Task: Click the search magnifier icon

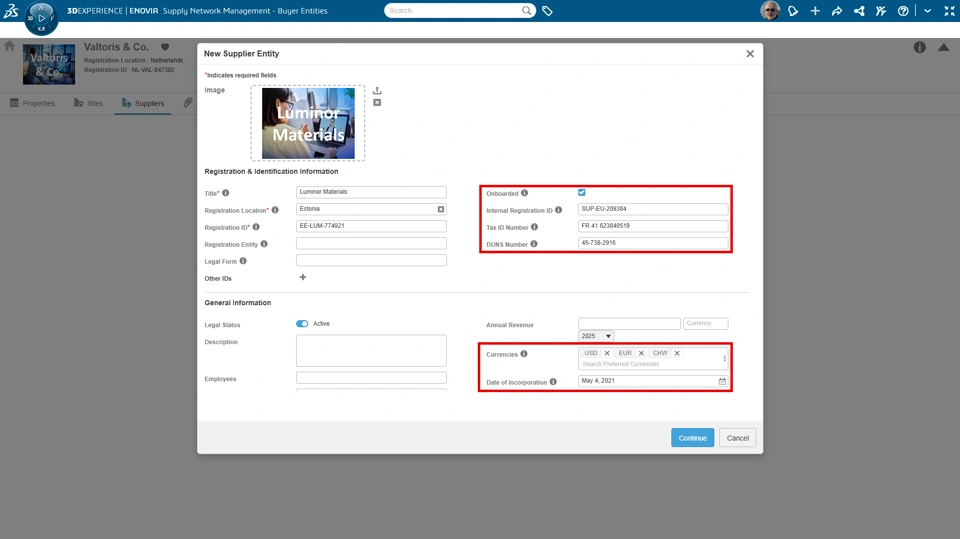Action: pos(527,10)
